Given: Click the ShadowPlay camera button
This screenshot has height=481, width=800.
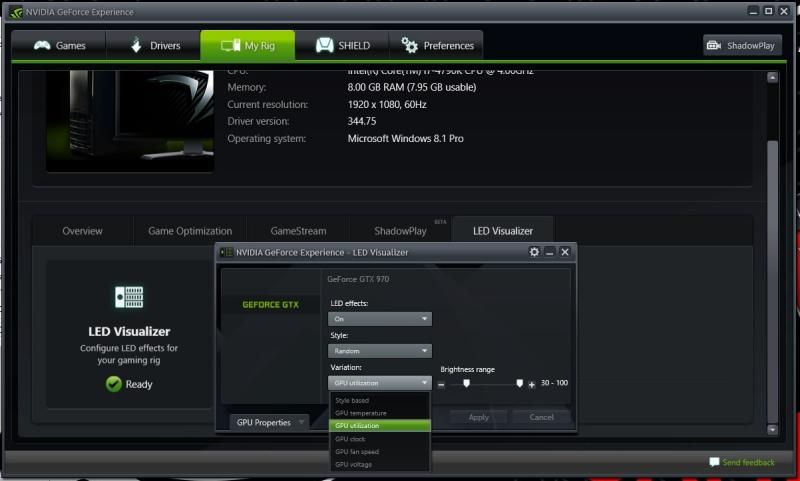Looking at the screenshot, I should (x=715, y=46).
